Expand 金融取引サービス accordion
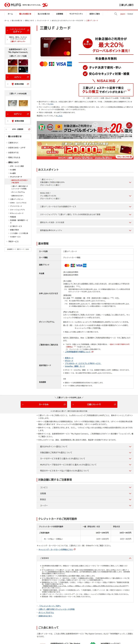Viewport: 138px width, 644px height. [x=85, y=207]
